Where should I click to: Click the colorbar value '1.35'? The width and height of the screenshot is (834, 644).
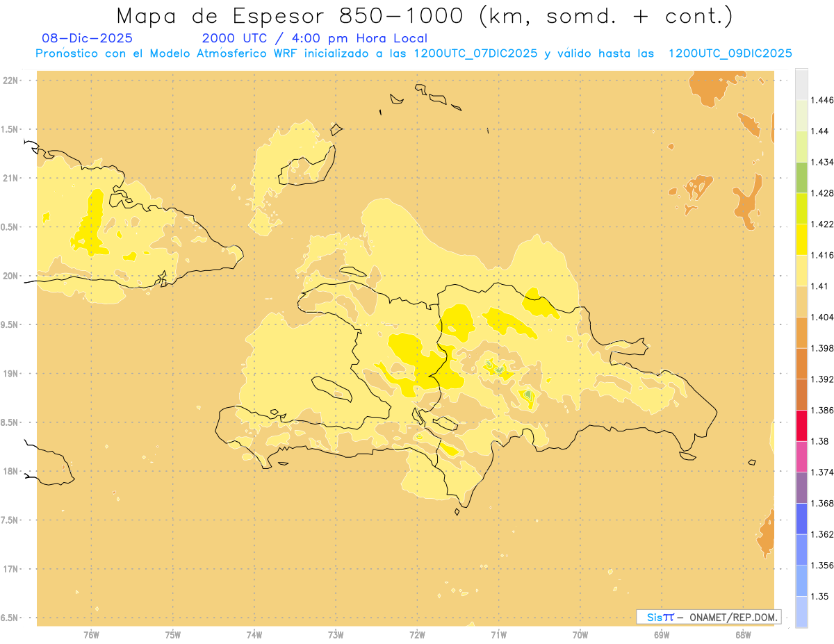coord(820,597)
